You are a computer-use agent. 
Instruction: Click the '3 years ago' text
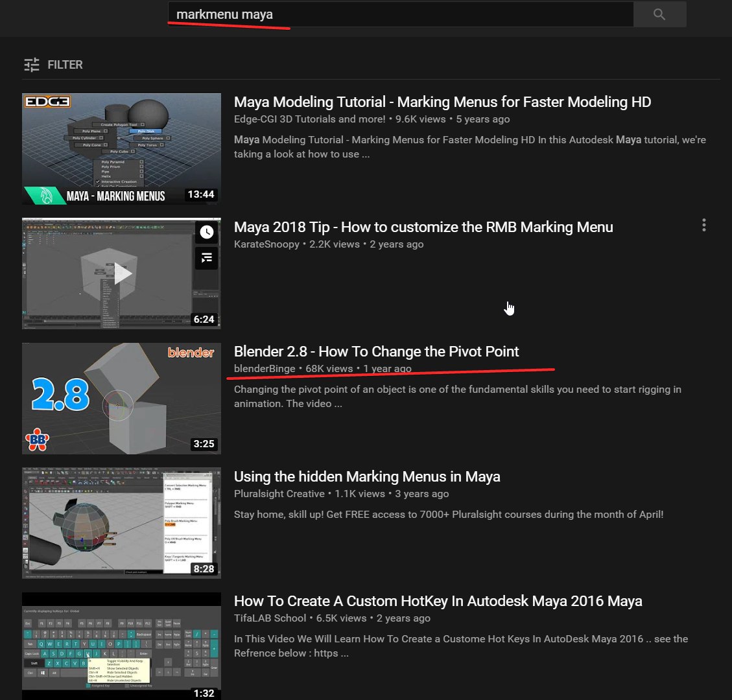pos(422,494)
